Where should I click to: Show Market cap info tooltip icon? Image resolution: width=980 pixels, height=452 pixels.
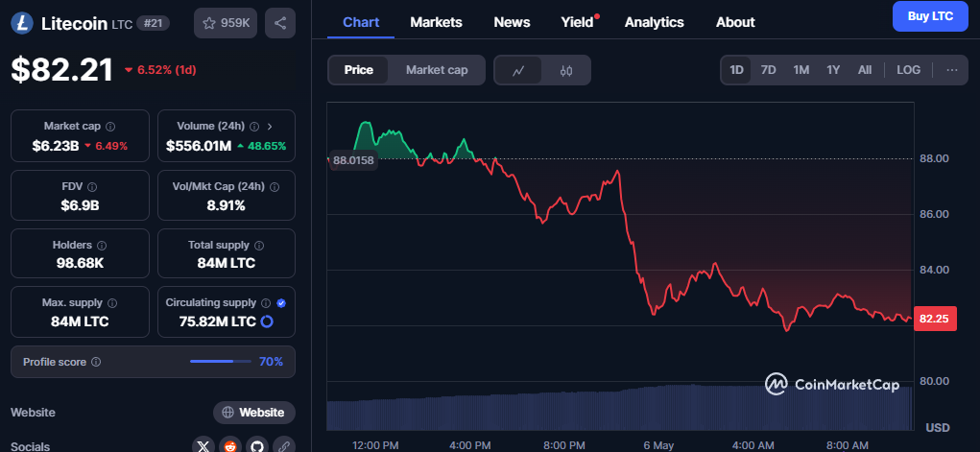pos(110,127)
